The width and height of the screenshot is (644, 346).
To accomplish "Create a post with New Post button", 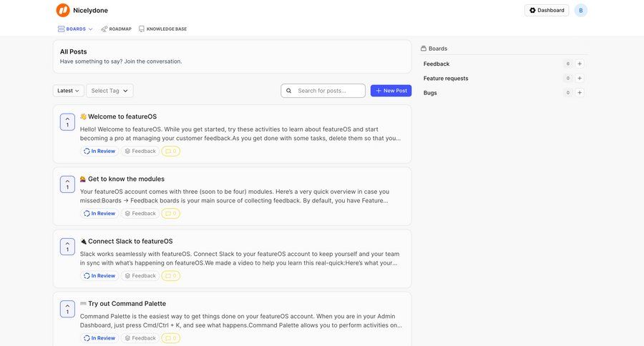I will click(x=391, y=91).
